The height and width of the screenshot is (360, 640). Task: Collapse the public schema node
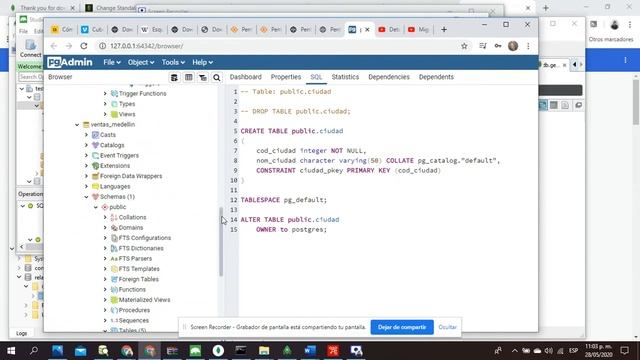point(96,207)
